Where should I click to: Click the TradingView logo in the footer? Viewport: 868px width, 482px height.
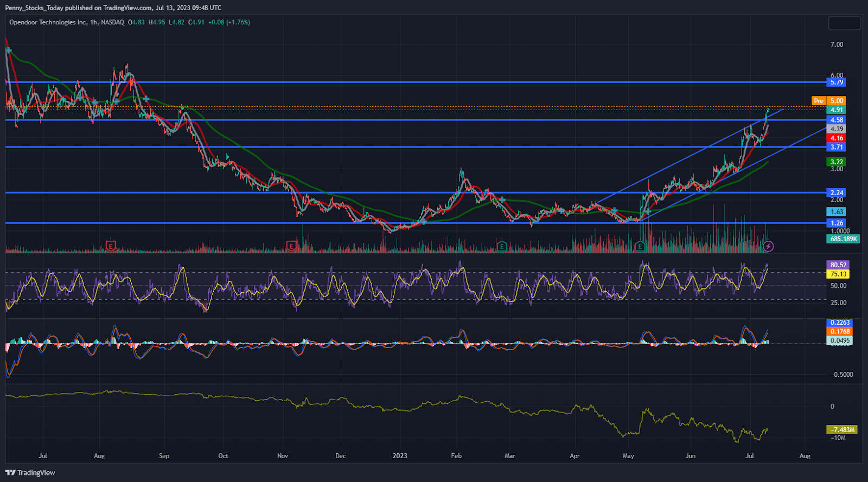[x=30, y=473]
